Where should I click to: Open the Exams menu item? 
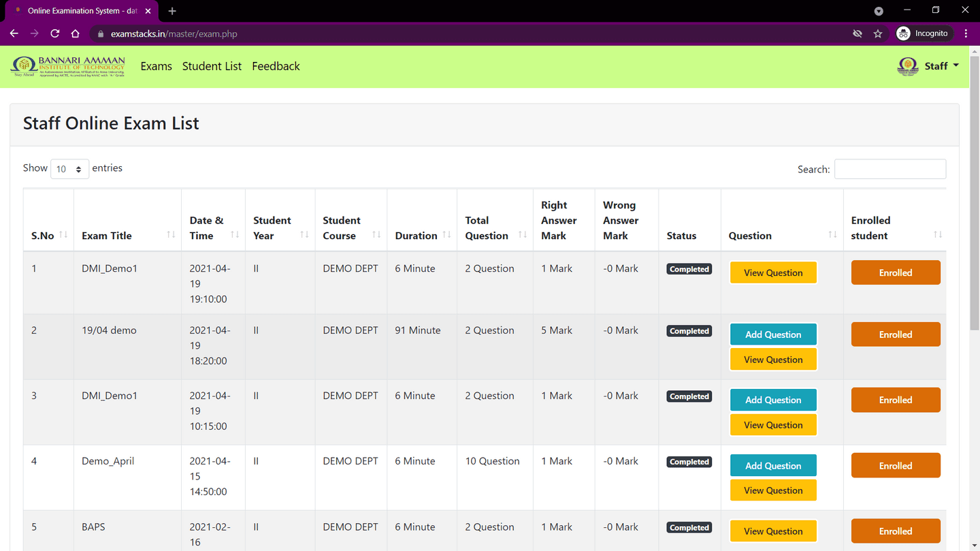156,66
